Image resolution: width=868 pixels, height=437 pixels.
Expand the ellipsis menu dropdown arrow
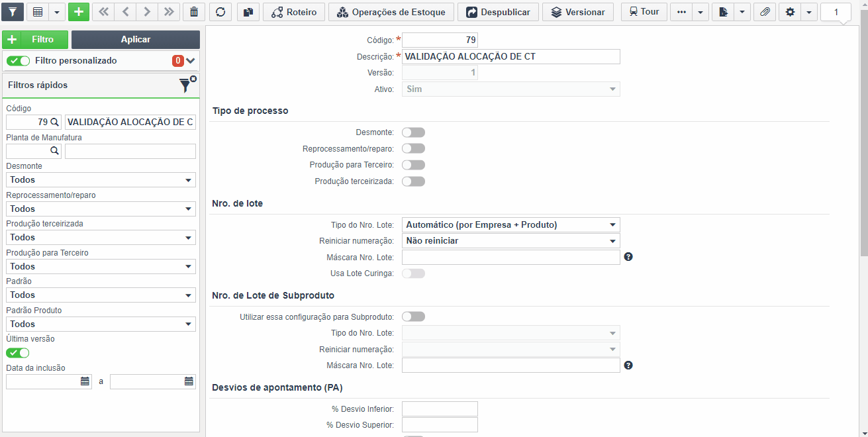coord(700,12)
